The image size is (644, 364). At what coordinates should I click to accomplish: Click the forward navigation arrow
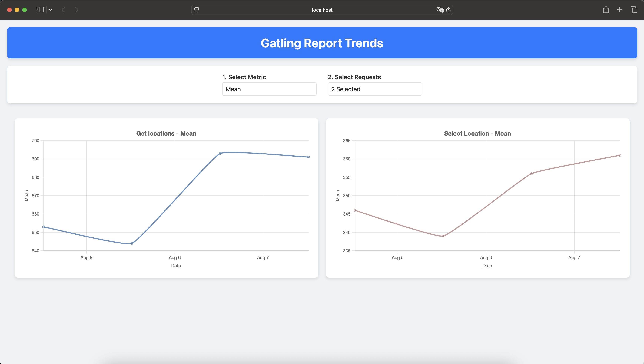coord(77,10)
